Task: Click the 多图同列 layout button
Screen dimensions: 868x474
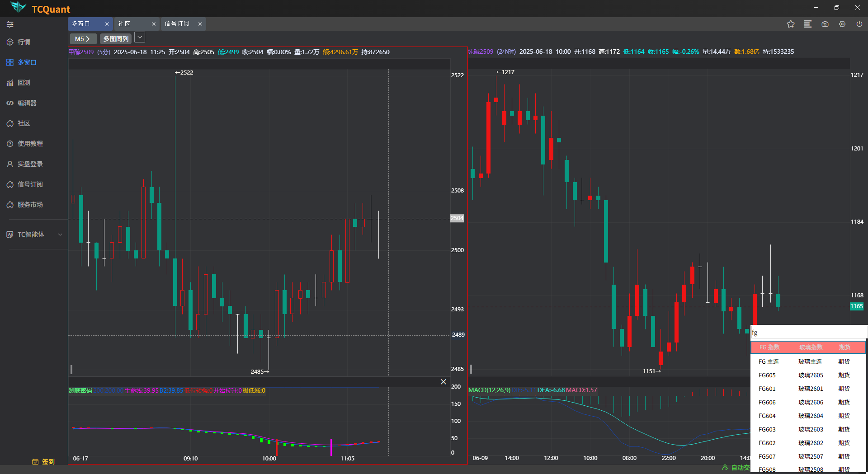Action: point(116,39)
